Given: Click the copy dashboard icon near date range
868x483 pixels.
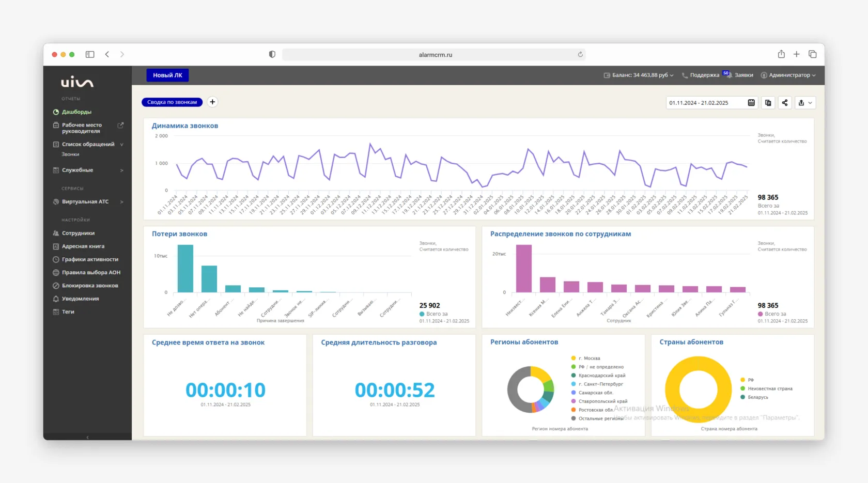Looking at the screenshot, I should coord(768,102).
